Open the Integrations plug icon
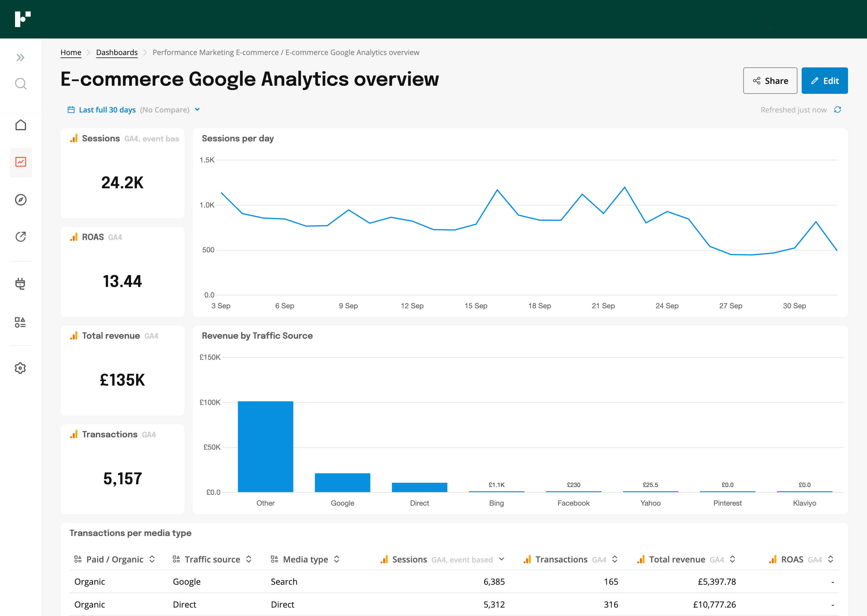This screenshot has height=616, width=867. [20, 284]
